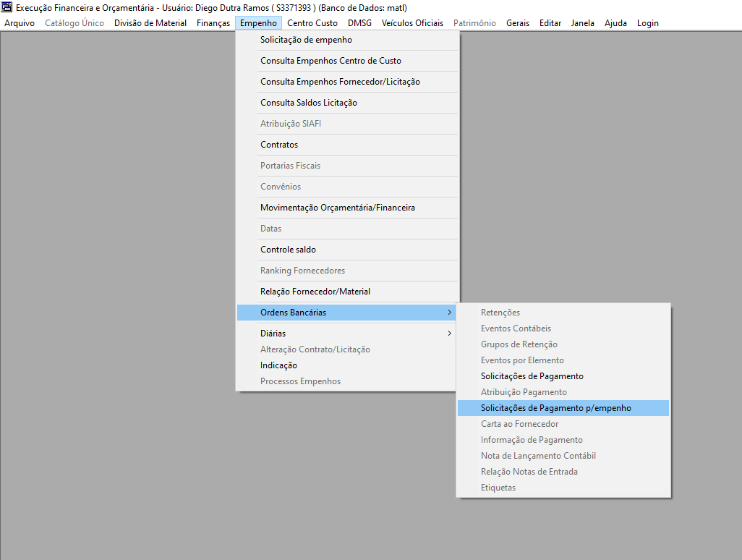
Task: Choose the Indicação menu item
Action: (x=278, y=365)
